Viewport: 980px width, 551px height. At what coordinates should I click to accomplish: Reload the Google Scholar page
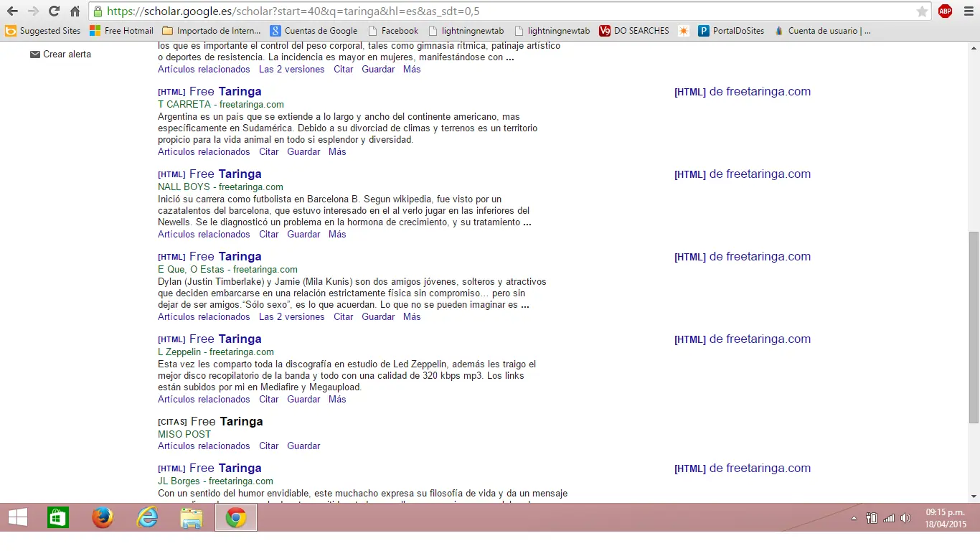click(54, 11)
